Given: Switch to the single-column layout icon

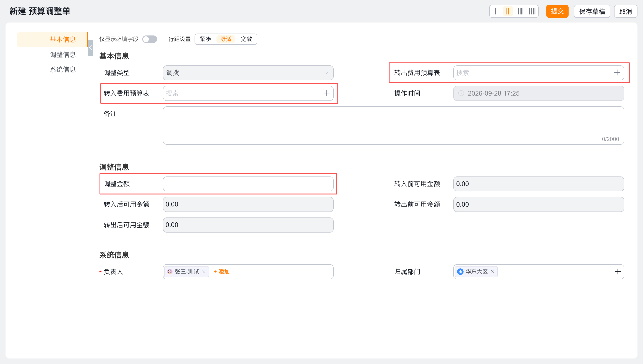Looking at the screenshot, I should tap(496, 11).
